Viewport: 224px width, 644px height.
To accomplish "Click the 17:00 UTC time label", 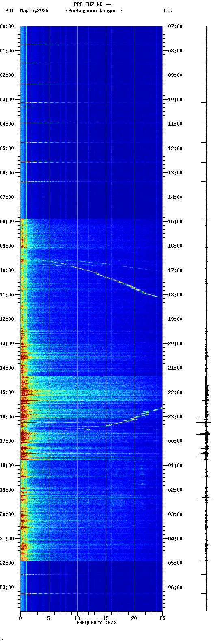I will (175, 270).
